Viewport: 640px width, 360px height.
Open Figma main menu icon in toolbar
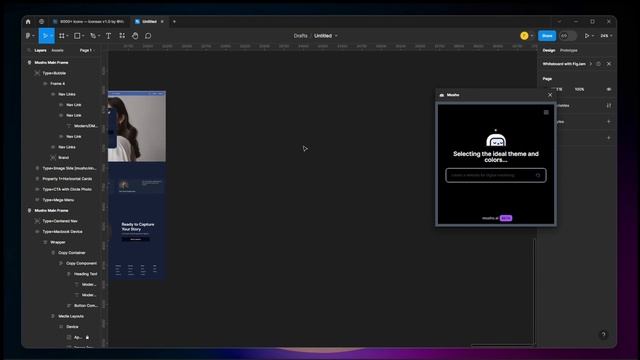pyautogui.click(x=28, y=36)
